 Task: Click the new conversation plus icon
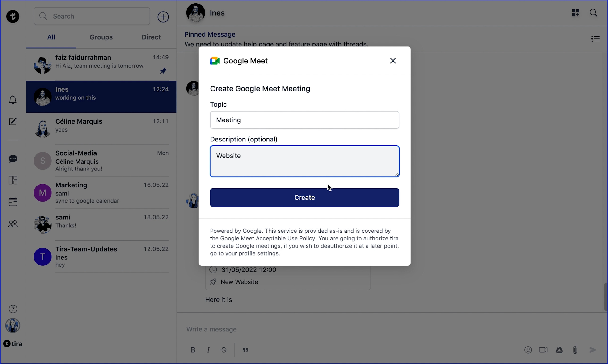tap(163, 17)
